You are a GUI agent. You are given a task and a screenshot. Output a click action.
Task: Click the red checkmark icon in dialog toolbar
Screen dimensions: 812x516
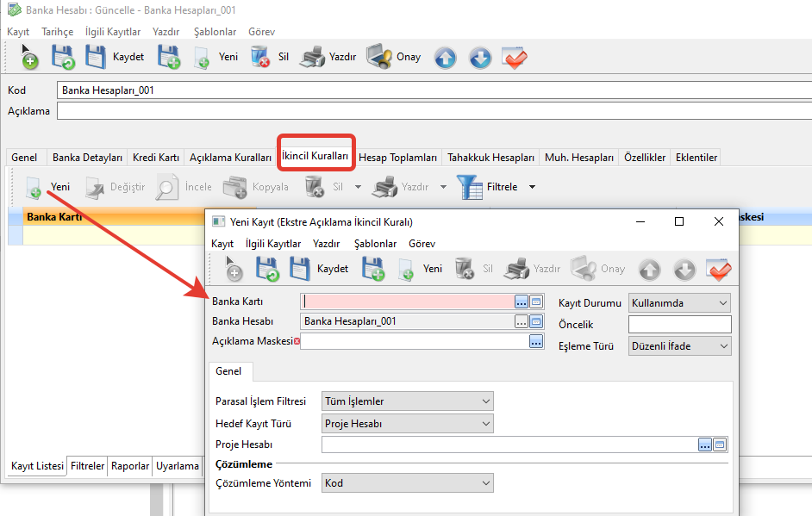point(718,269)
